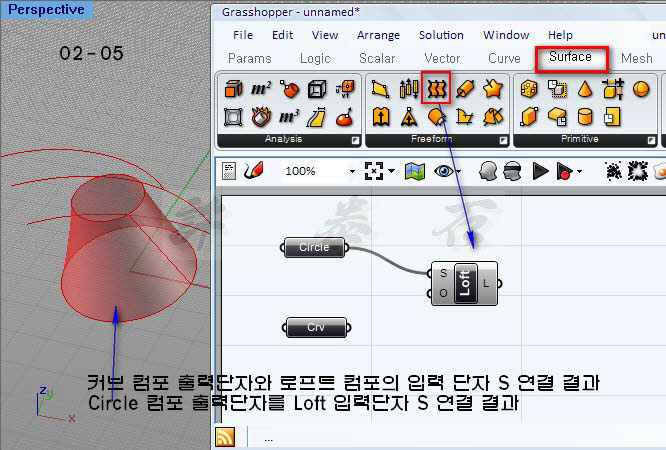
Task: Select the Loft component icon in Freeform
Action: (436, 88)
